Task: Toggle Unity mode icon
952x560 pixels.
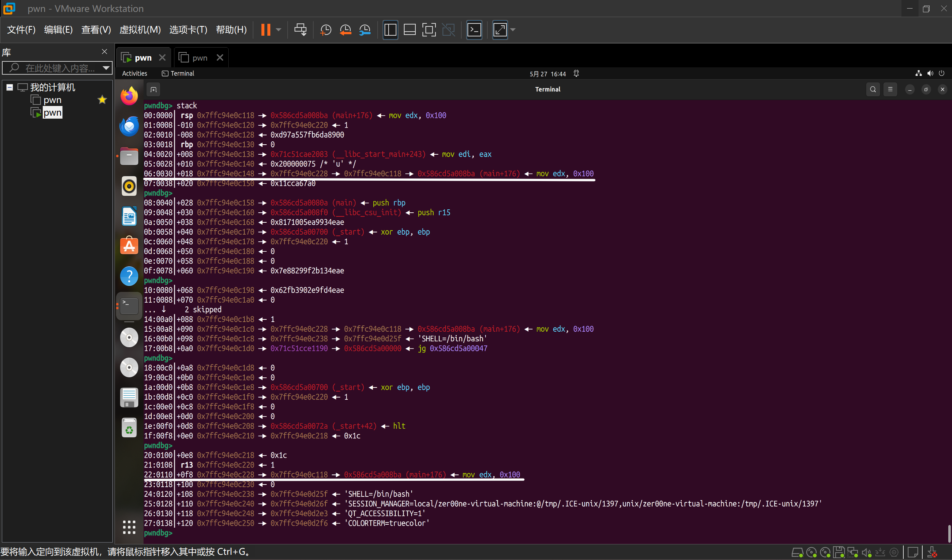Action: tap(448, 29)
